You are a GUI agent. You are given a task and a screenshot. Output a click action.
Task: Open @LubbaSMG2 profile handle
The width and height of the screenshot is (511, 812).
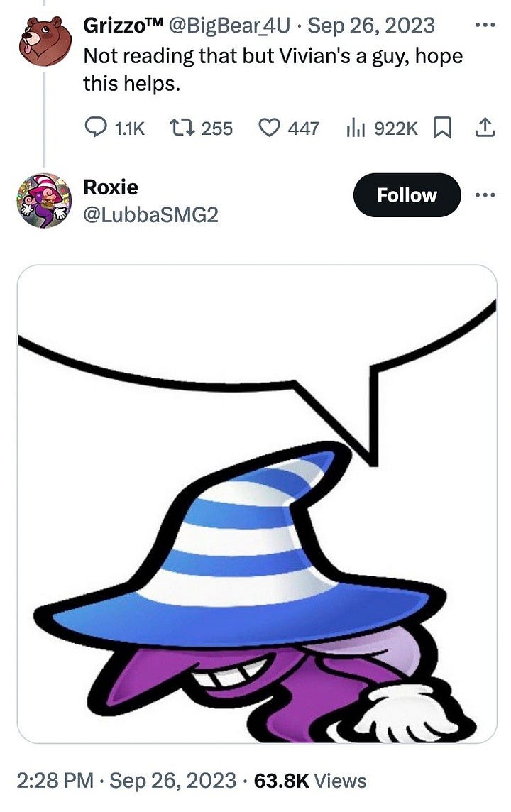coord(150,214)
